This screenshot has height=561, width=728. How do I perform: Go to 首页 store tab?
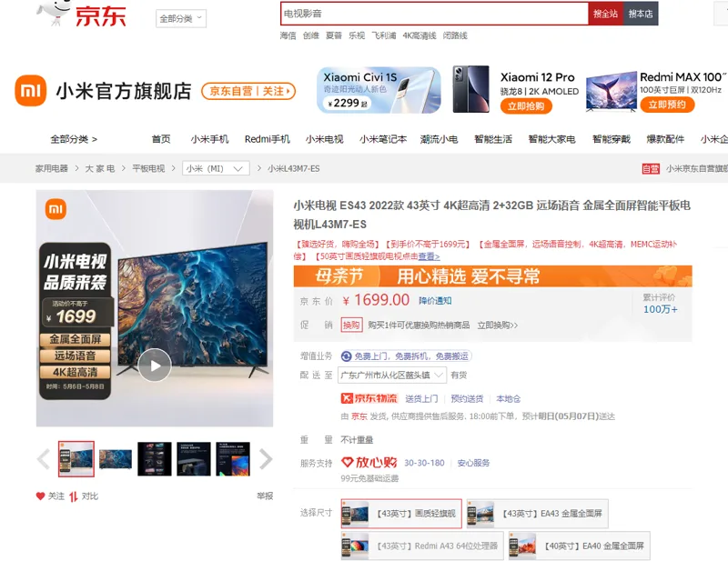[x=161, y=139]
